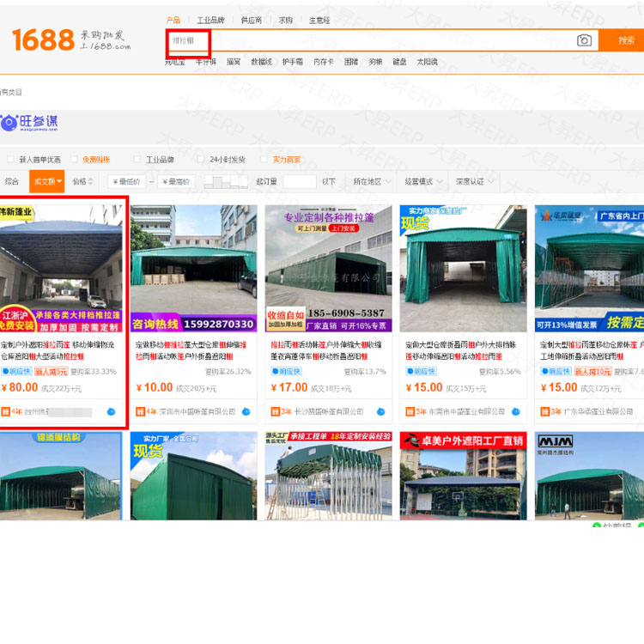The width and height of the screenshot is (644, 644).
Task: Click Wangwang icon beside 东莞市中盛蓬业有限公司
Action: coord(516,411)
